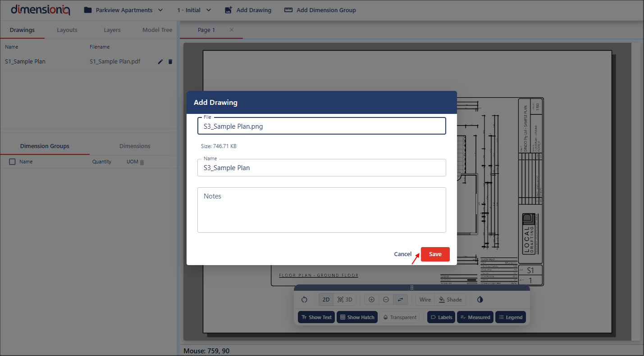The width and height of the screenshot is (644, 356).
Task: Click Save in Add Drawing dialog
Action: coord(435,254)
